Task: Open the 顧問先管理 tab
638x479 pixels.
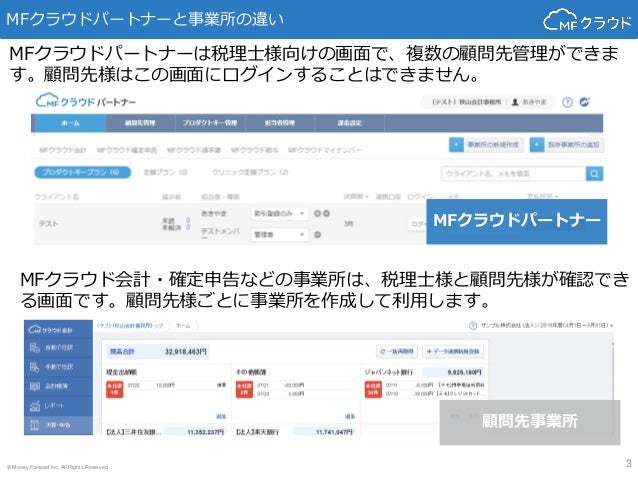Action: [140, 123]
